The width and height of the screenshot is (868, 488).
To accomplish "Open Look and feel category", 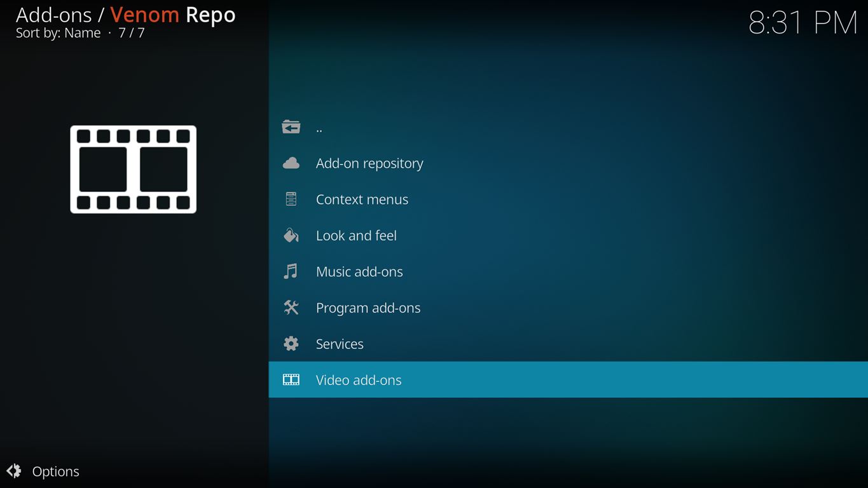I will click(x=356, y=236).
